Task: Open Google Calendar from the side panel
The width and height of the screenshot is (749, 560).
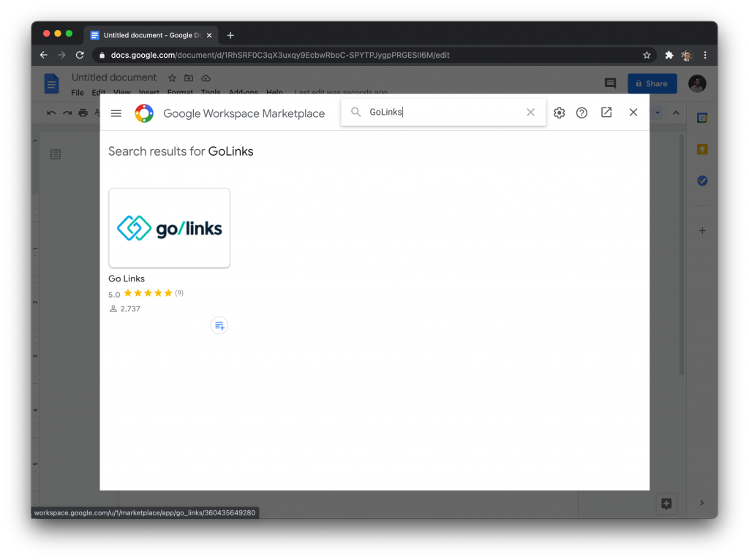Action: (x=701, y=117)
